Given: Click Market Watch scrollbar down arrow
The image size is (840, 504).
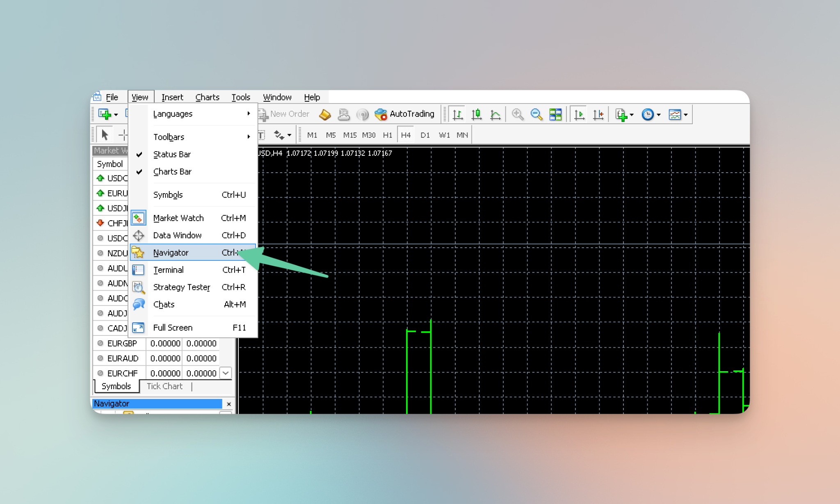Looking at the screenshot, I should click(x=226, y=373).
